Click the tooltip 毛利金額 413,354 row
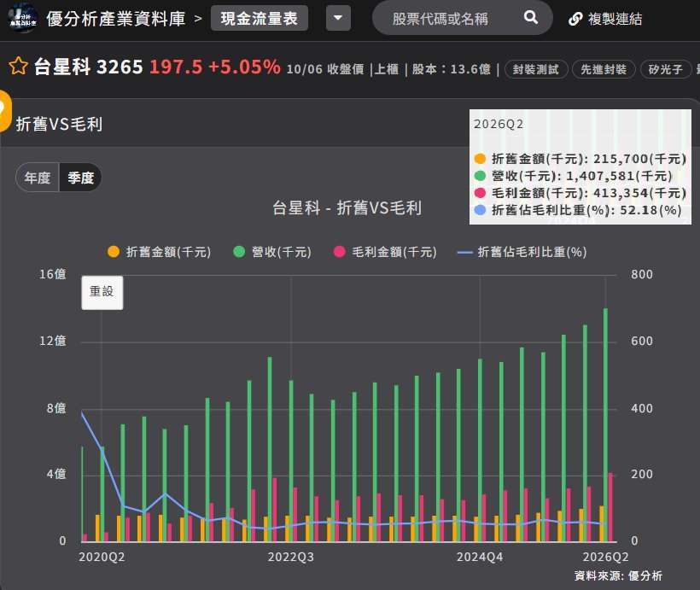 tap(580, 193)
